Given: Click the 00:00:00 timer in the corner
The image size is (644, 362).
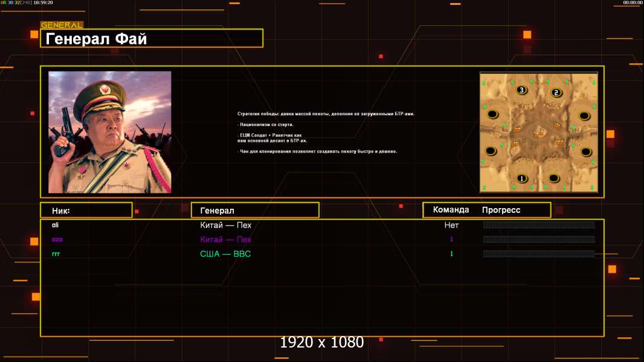Looking at the screenshot, I should pos(633,2).
